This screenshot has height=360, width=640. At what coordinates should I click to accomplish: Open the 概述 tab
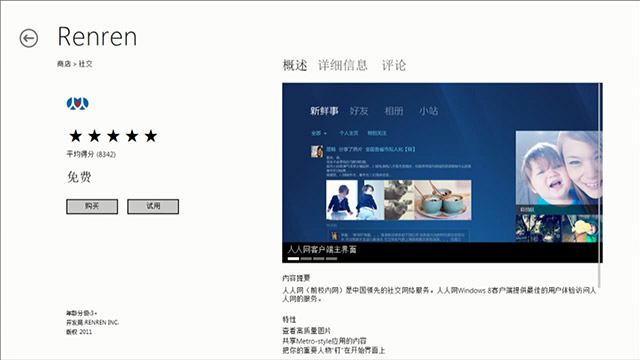point(295,65)
